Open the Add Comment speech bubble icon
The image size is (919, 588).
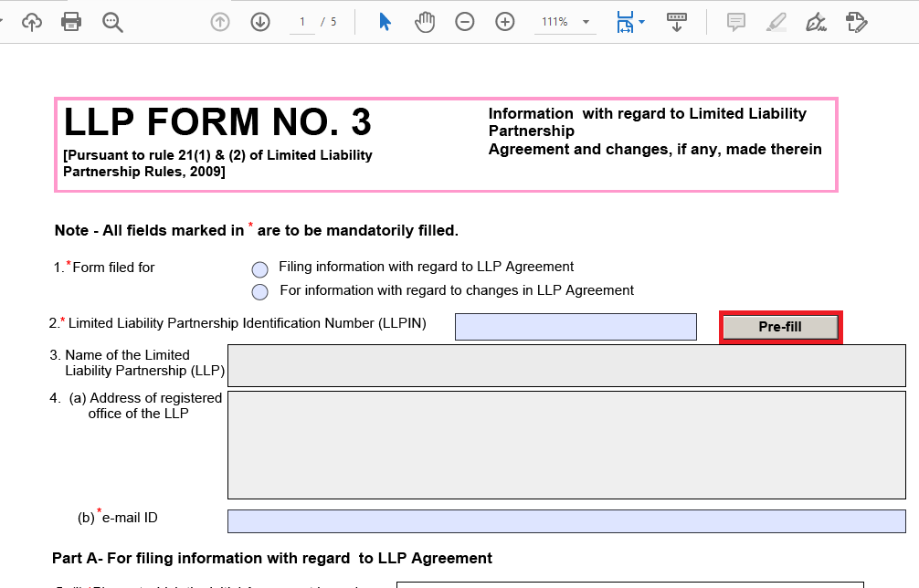(735, 21)
